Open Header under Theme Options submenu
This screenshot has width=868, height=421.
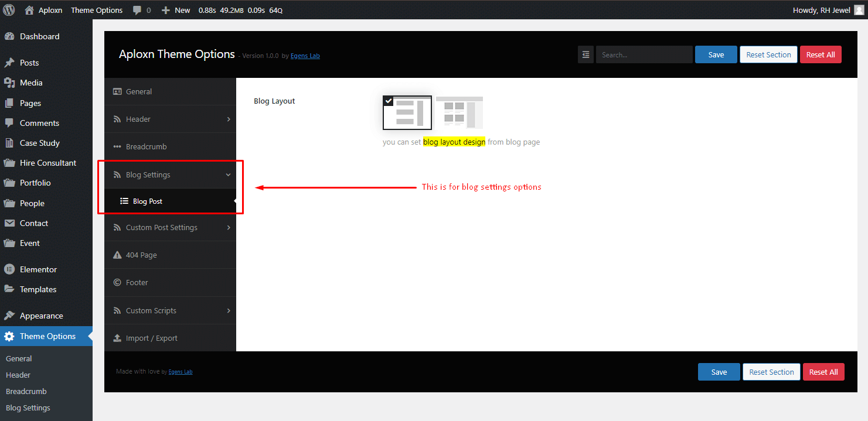coord(18,375)
